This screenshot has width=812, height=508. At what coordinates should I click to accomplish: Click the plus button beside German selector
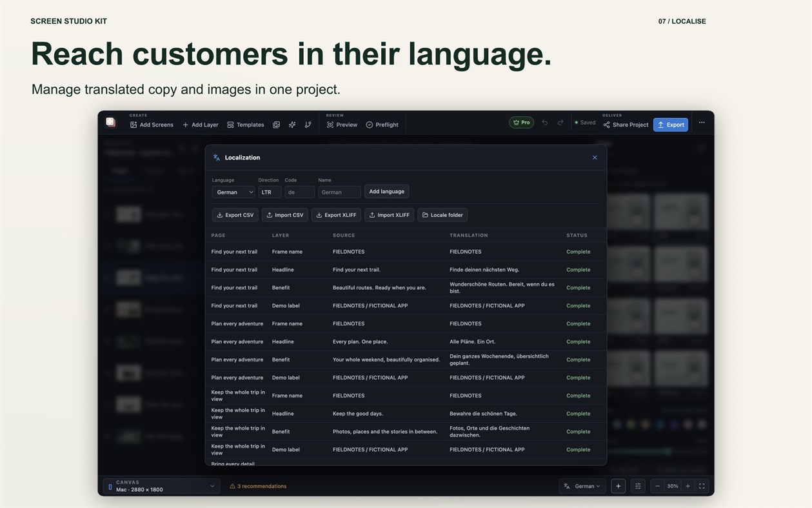pyautogui.click(x=619, y=486)
